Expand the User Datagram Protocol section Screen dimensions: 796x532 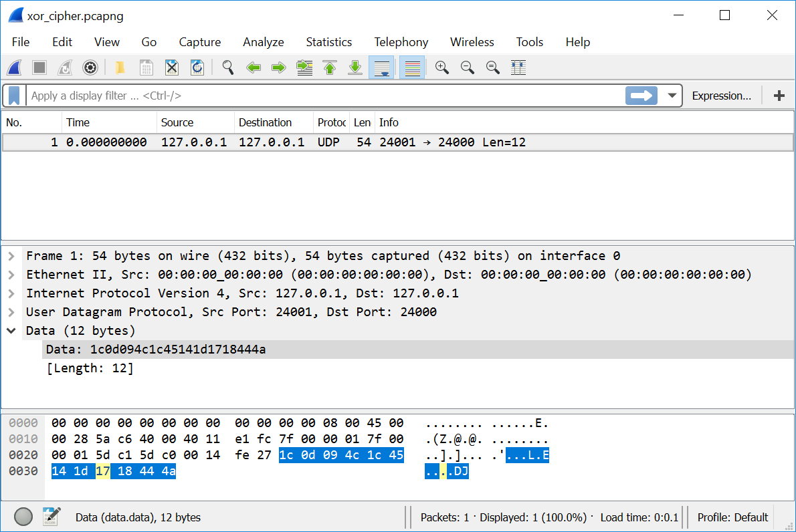tap(11, 312)
